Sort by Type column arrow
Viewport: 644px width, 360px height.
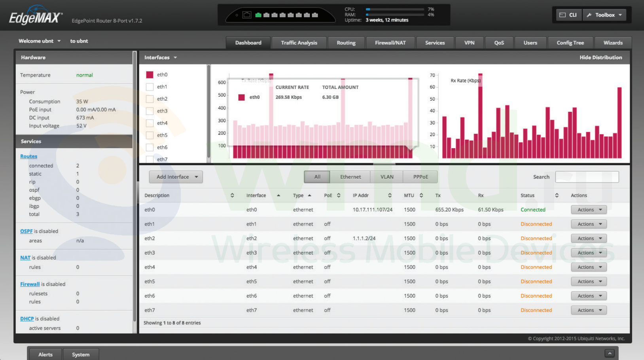tap(309, 195)
